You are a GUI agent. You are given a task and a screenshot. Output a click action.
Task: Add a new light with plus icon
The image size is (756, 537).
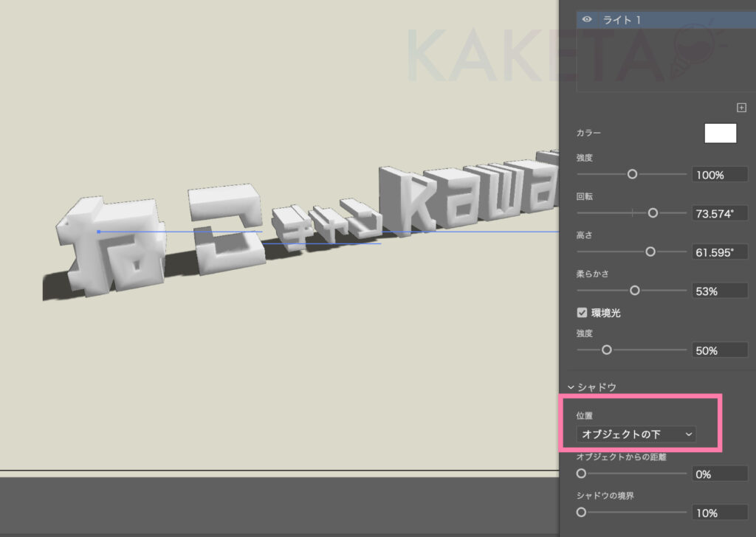click(x=741, y=108)
